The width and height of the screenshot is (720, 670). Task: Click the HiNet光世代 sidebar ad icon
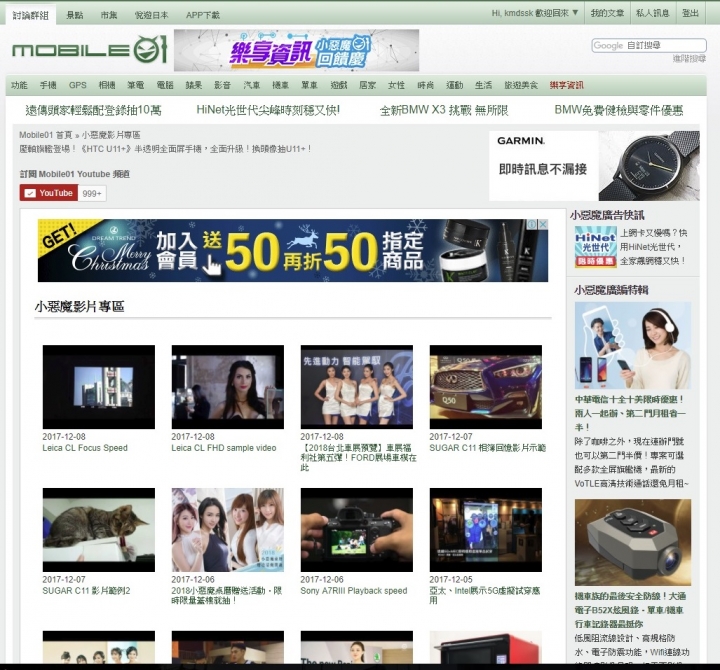(x=596, y=247)
